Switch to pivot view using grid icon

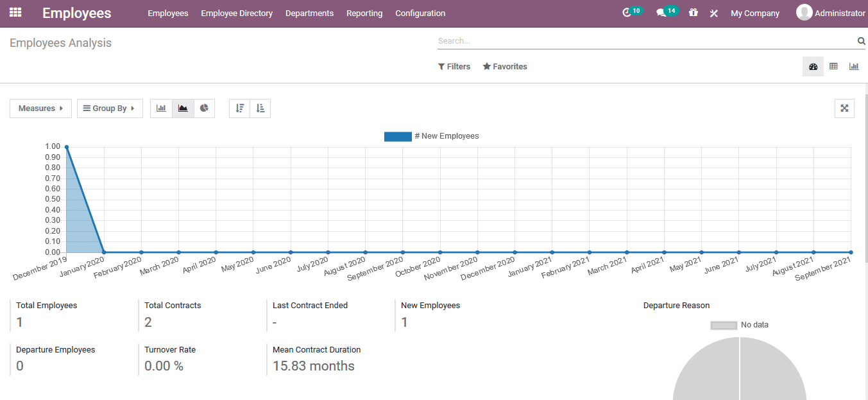(x=833, y=66)
